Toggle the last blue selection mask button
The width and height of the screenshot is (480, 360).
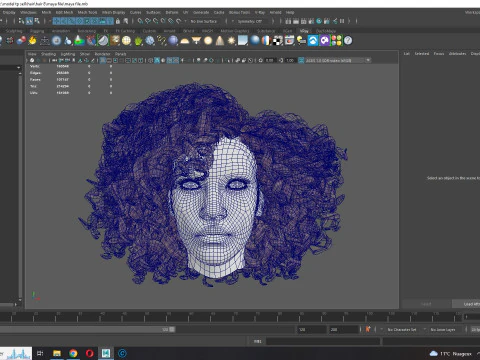pyautogui.click(x=110, y=21)
